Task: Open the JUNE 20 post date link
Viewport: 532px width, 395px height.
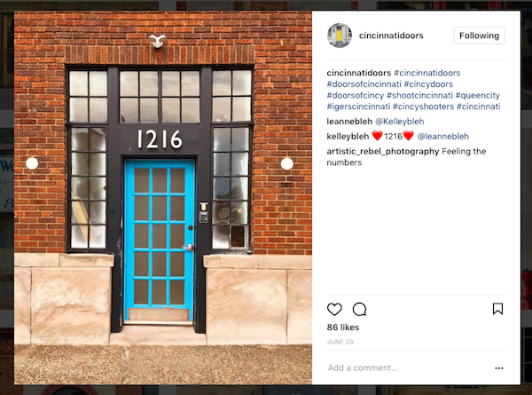Action: (x=340, y=342)
